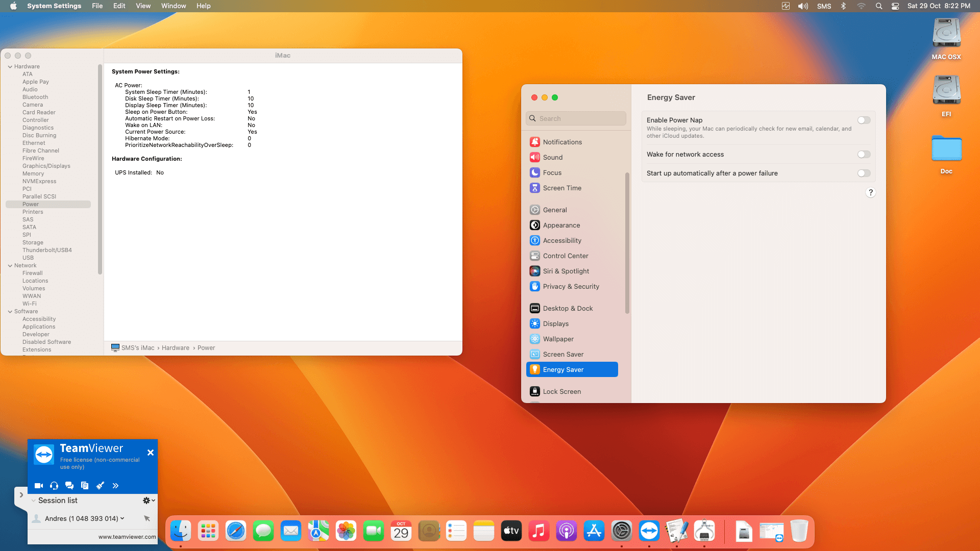Open Notifications in System Settings sidebar
The image size is (980, 551).
pyautogui.click(x=572, y=142)
